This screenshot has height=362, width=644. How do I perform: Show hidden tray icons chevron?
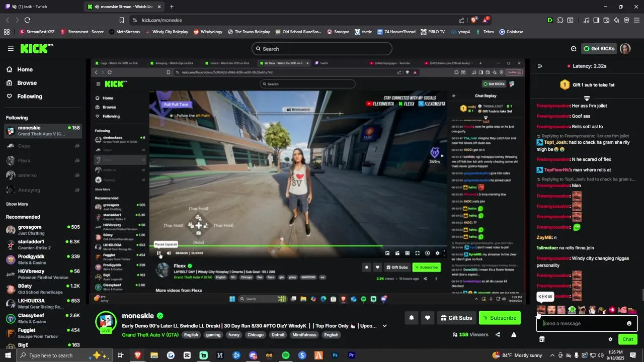pyautogui.click(x=552, y=355)
